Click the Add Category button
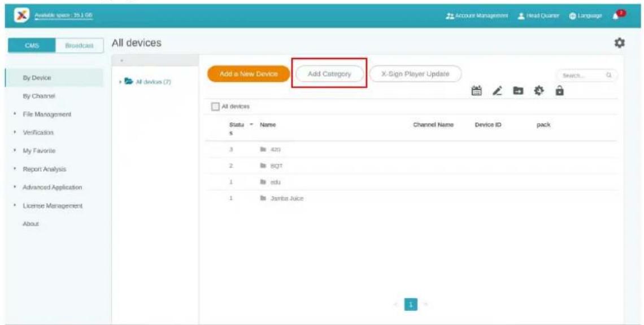644x325 pixels. click(329, 74)
